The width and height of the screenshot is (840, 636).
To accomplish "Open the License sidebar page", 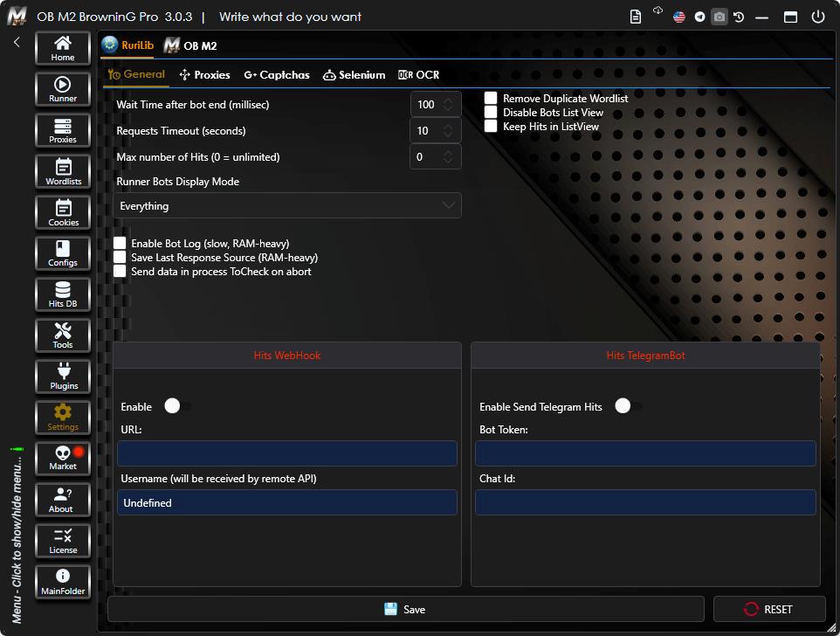I will [63, 541].
